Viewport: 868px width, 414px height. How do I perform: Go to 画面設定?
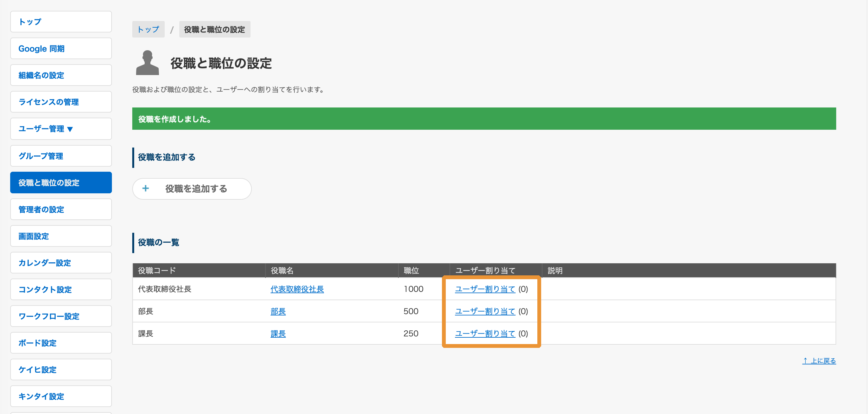61,236
